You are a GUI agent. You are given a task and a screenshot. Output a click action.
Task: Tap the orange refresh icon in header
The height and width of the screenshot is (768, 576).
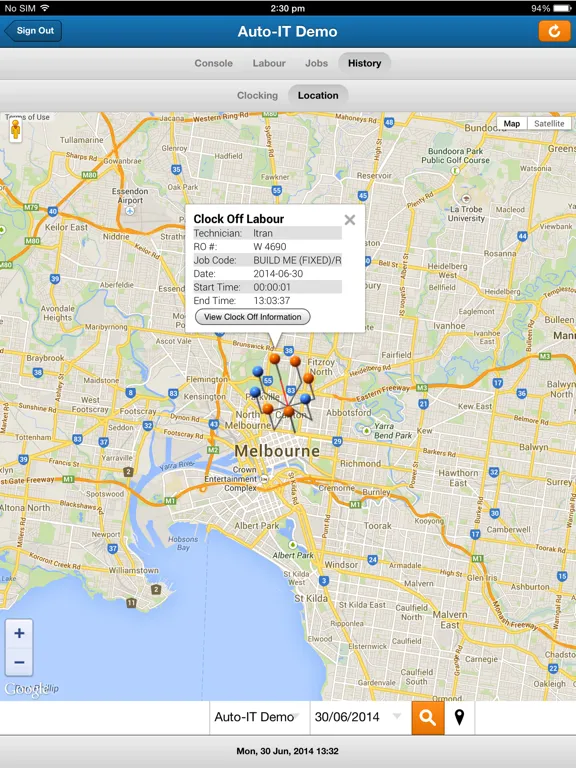tap(554, 31)
